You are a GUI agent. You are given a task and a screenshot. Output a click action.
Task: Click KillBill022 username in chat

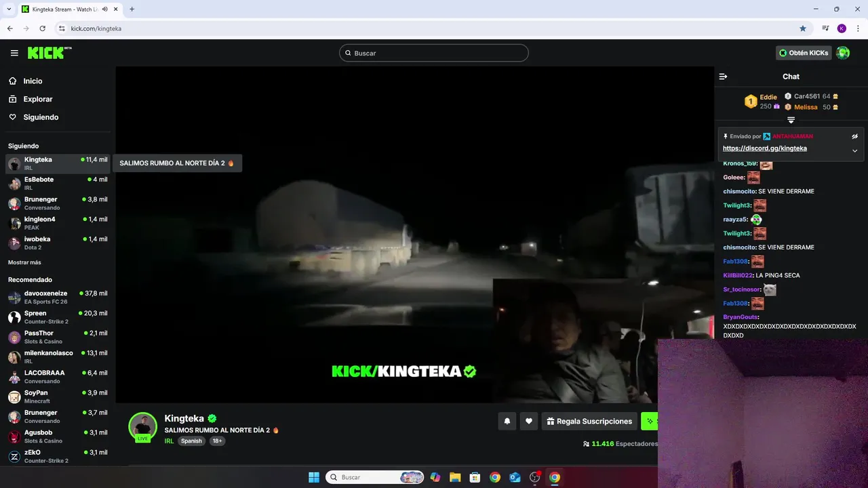[x=738, y=275]
